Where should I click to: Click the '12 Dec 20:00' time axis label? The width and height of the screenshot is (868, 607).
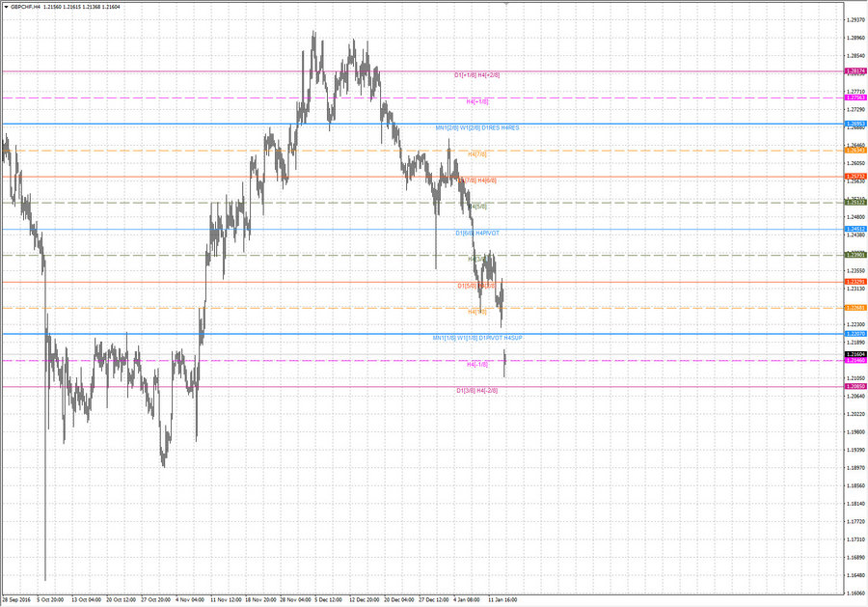[x=365, y=600]
